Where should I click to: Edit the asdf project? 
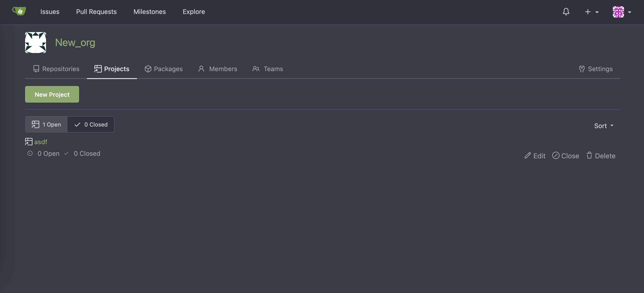(x=535, y=156)
